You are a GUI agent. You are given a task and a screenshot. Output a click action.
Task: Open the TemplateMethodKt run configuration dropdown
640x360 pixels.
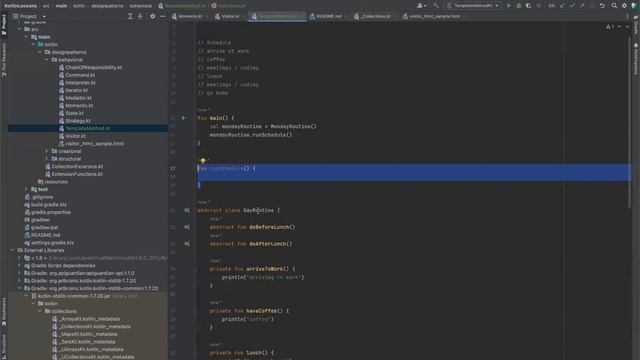(x=473, y=6)
